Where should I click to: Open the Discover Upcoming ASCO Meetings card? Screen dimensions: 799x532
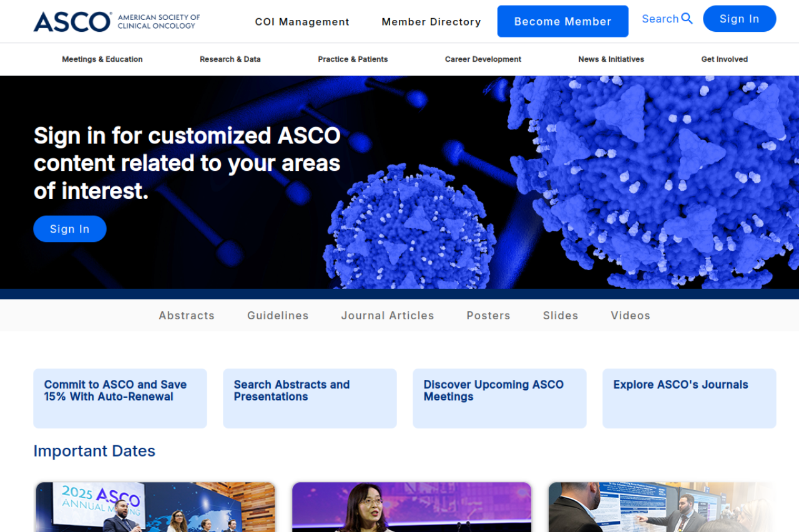499,399
